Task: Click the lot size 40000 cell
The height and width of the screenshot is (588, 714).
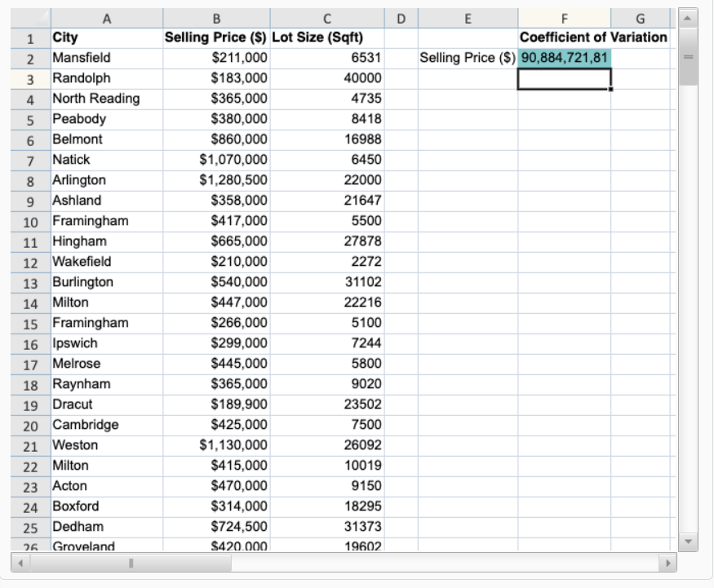Action: (x=327, y=79)
